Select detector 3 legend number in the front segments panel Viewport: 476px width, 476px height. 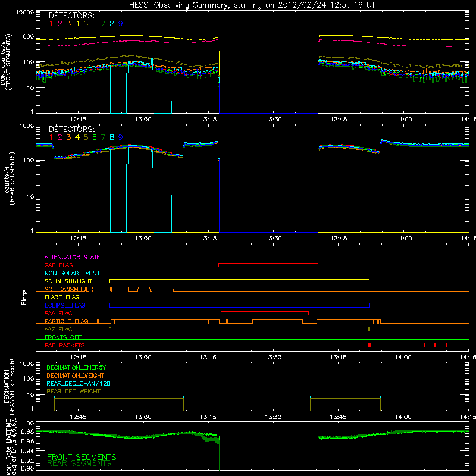tap(68, 24)
